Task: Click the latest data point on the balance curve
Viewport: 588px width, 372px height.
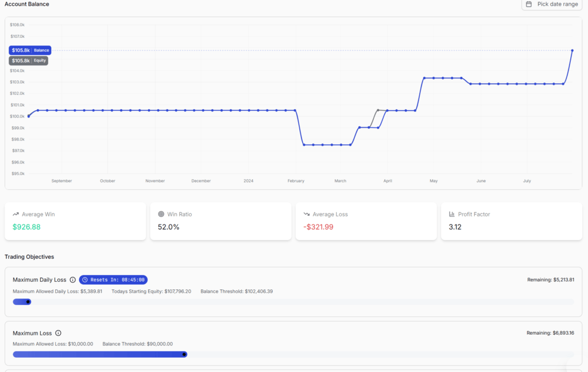Action: pyautogui.click(x=572, y=51)
